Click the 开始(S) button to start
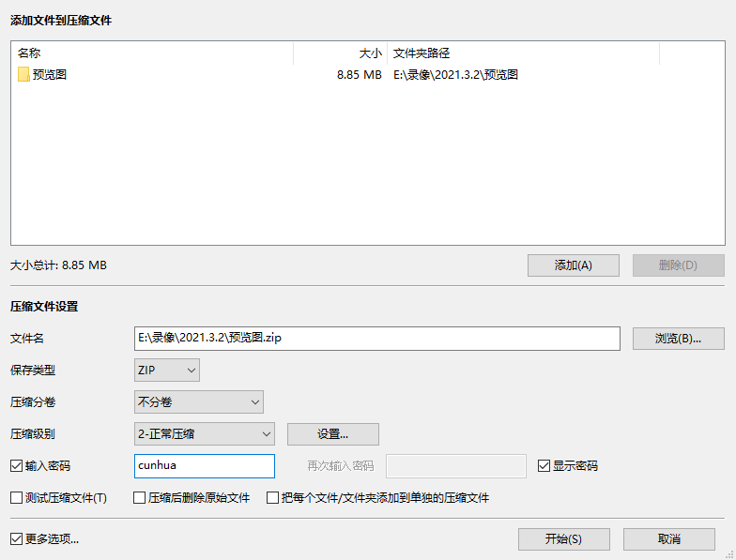Viewport: 736px width, 560px height. tap(563, 539)
